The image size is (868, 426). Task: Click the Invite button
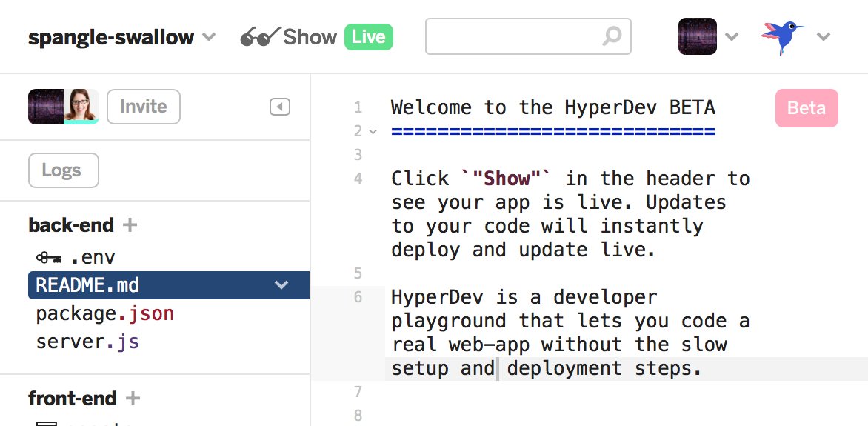(144, 107)
